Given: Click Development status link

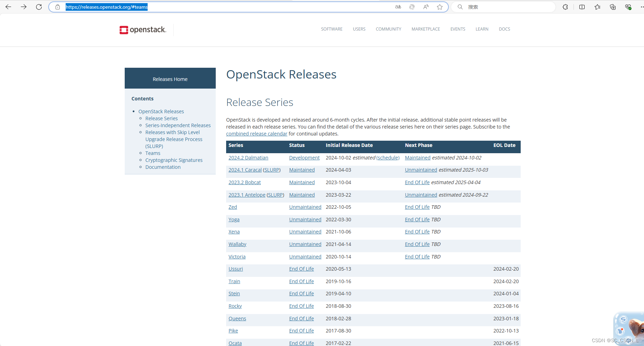Looking at the screenshot, I should coord(304,158).
